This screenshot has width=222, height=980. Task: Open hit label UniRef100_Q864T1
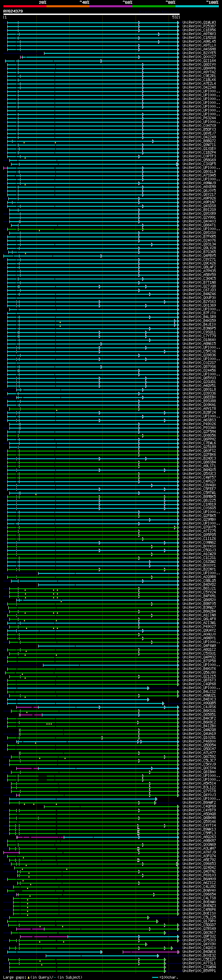(199, 225)
